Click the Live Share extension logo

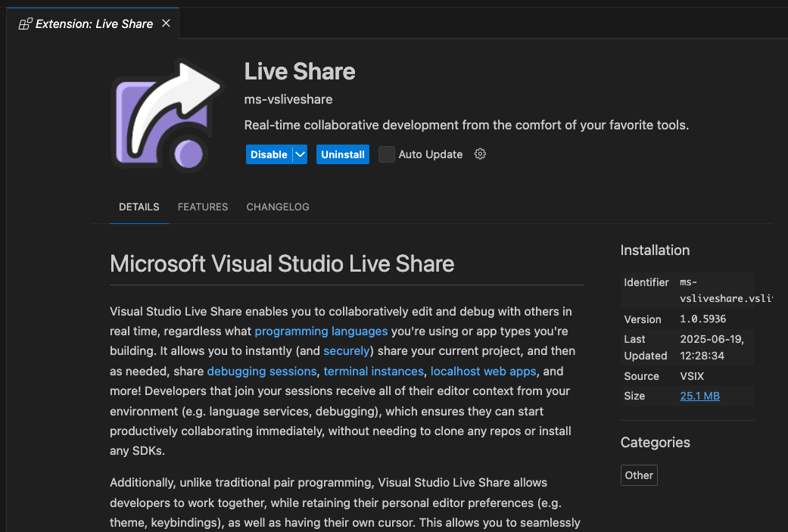(167, 116)
